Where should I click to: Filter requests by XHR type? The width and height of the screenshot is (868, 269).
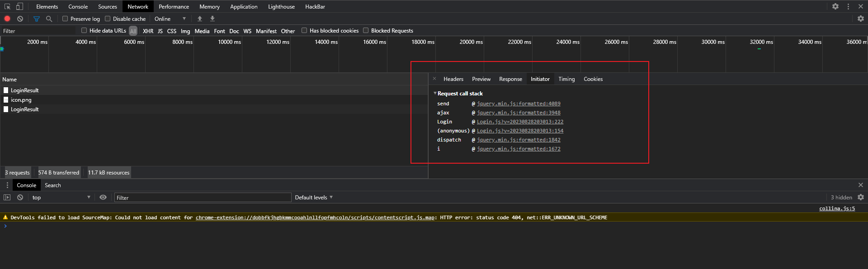[148, 31]
